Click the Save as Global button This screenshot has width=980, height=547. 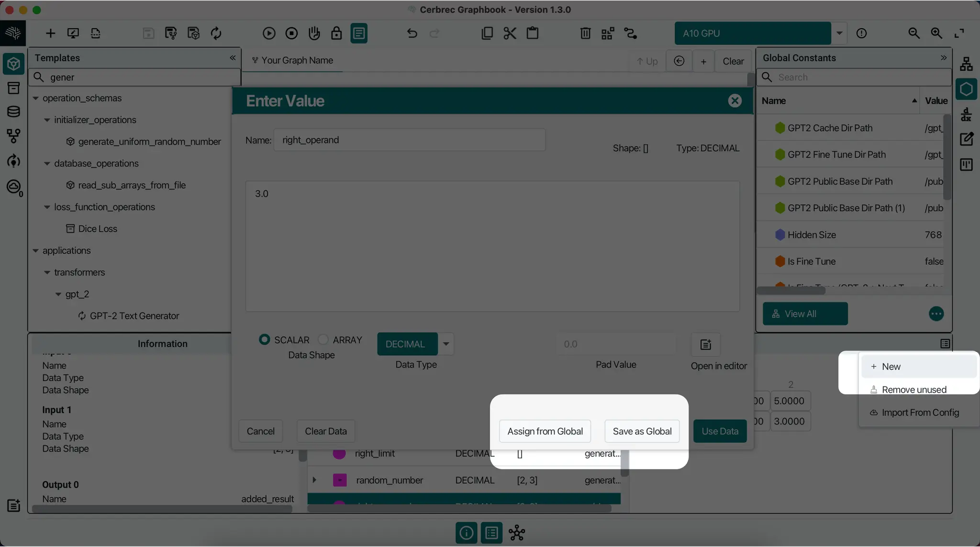pos(642,431)
